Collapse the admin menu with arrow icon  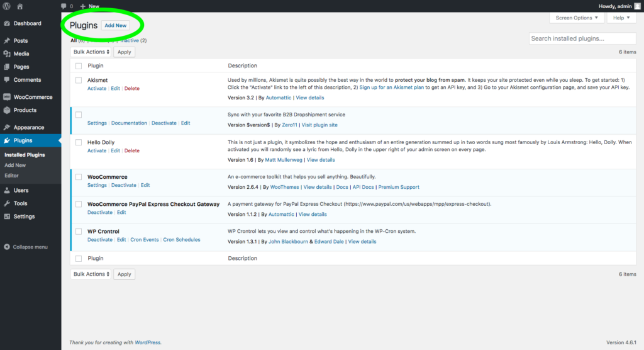[x=7, y=247]
